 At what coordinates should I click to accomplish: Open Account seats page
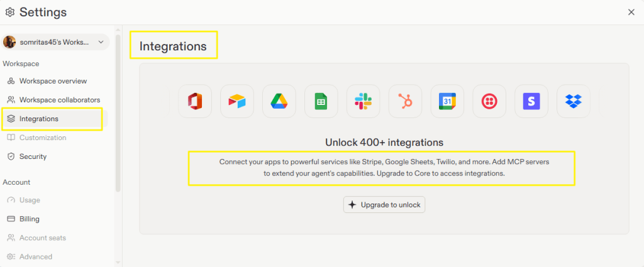(54, 238)
